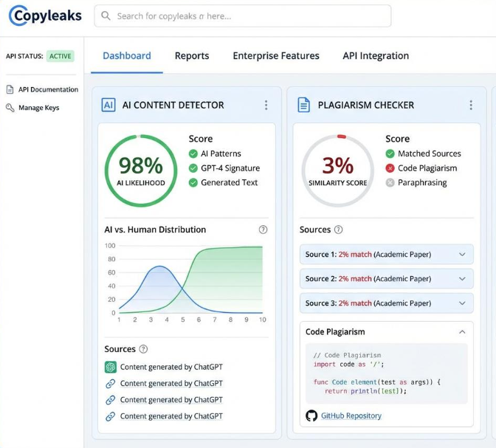Open help for plagiarism Sources

tap(339, 230)
